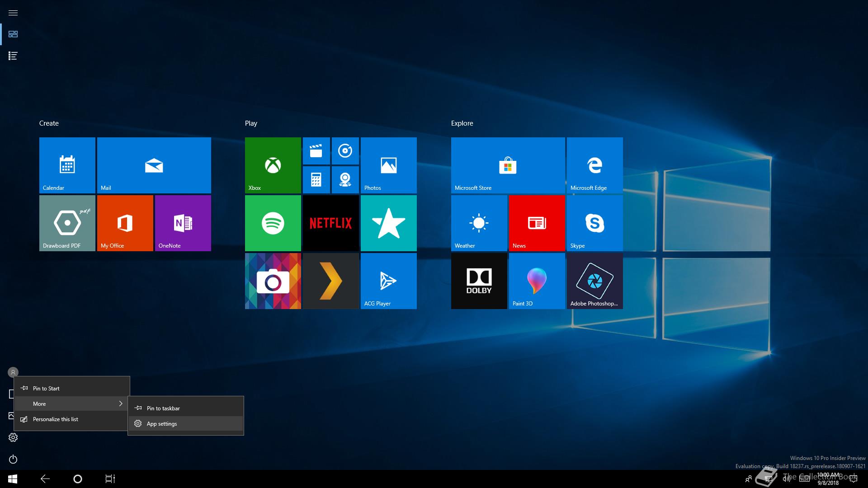Select Pin to Start in context menu
868x488 pixels.
[72, 388]
